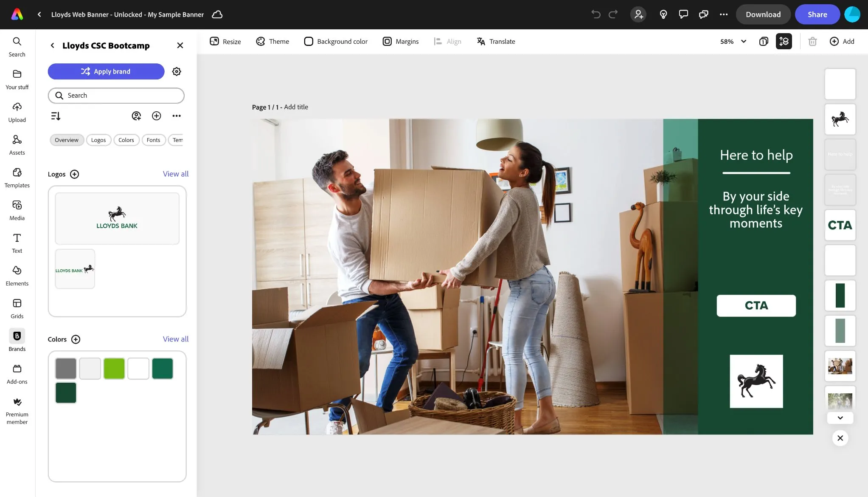Open brand settings gear icon

pyautogui.click(x=177, y=71)
